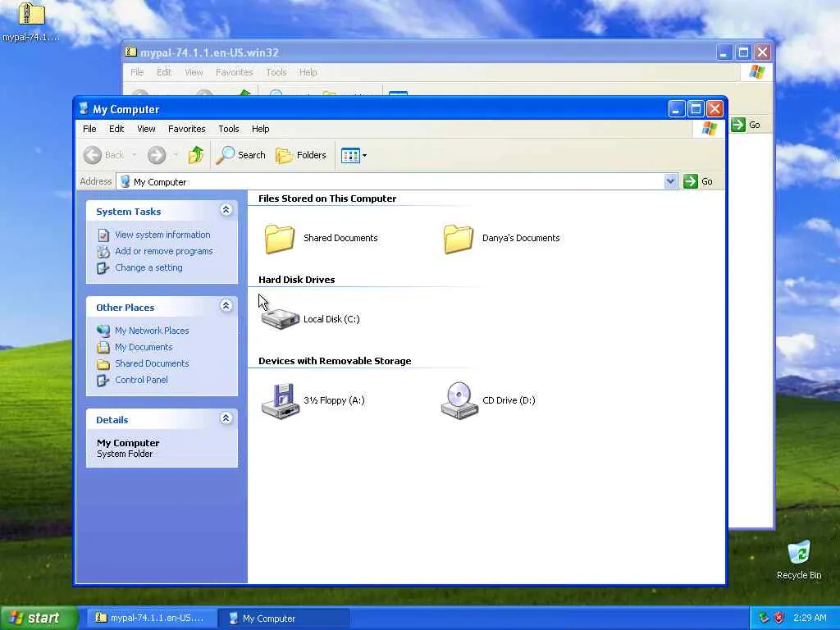Open File menu in mypal window

pos(137,72)
